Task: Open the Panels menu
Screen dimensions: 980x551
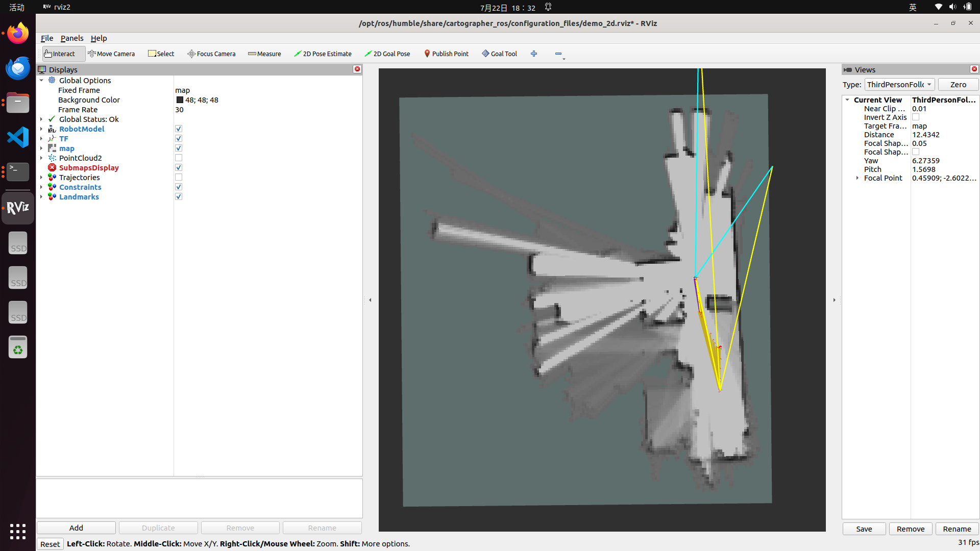Action: [71, 38]
